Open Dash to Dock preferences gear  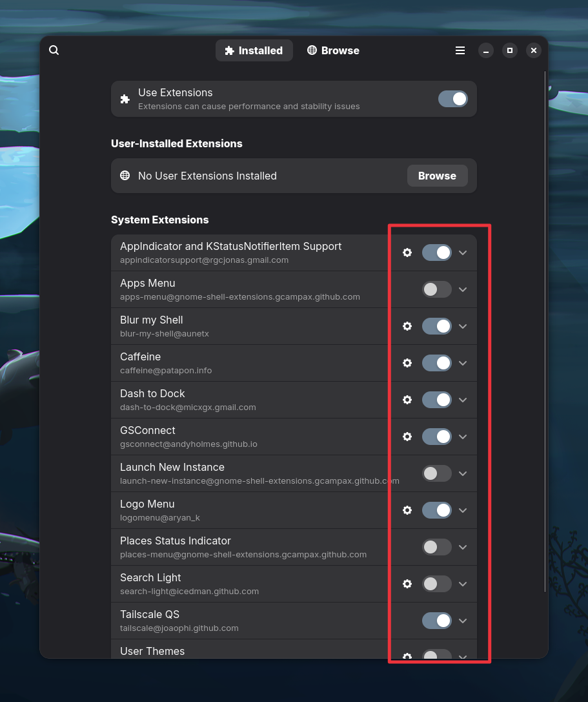[x=407, y=400]
